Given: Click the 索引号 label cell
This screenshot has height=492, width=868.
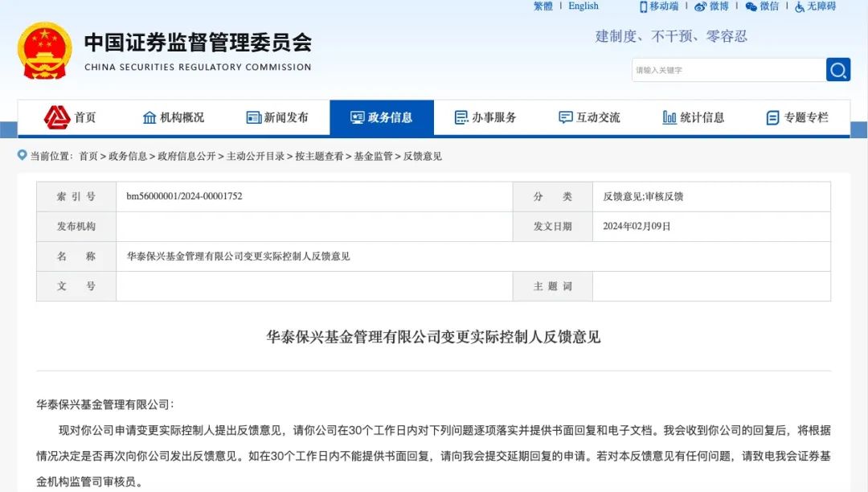Looking at the screenshot, I should [76, 196].
